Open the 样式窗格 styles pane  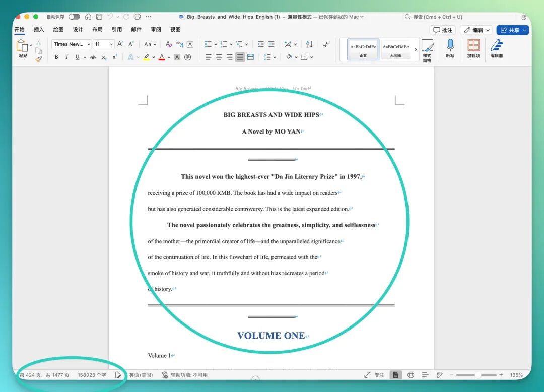tap(427, 51)
